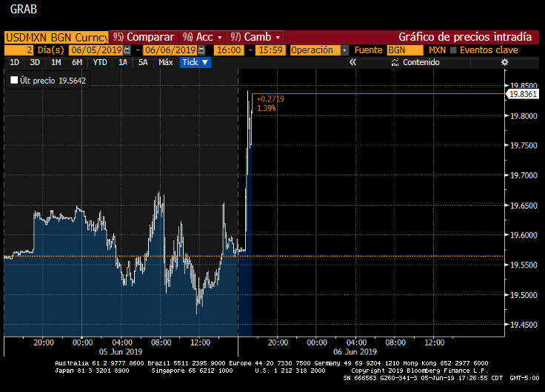The height and width of the screenshot is (392, 545).
Task: Click the +0.2719 change annotation
Action: (x=270, y=99)
